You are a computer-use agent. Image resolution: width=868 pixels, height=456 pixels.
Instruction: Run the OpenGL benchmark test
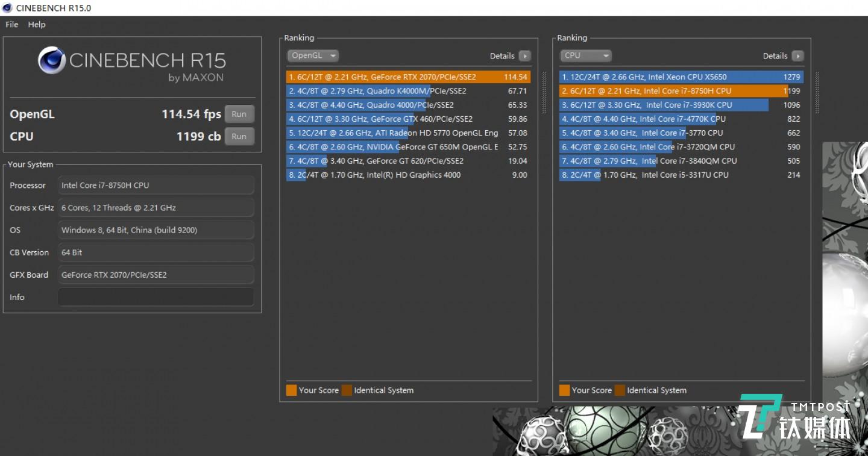[x=239, y=114]
